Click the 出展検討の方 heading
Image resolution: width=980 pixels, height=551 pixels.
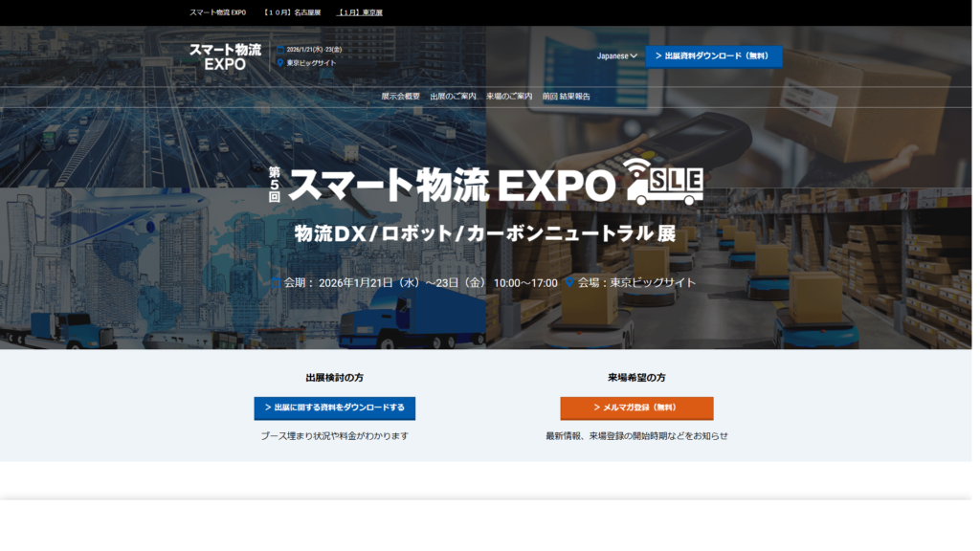click(x=334, y=377)
